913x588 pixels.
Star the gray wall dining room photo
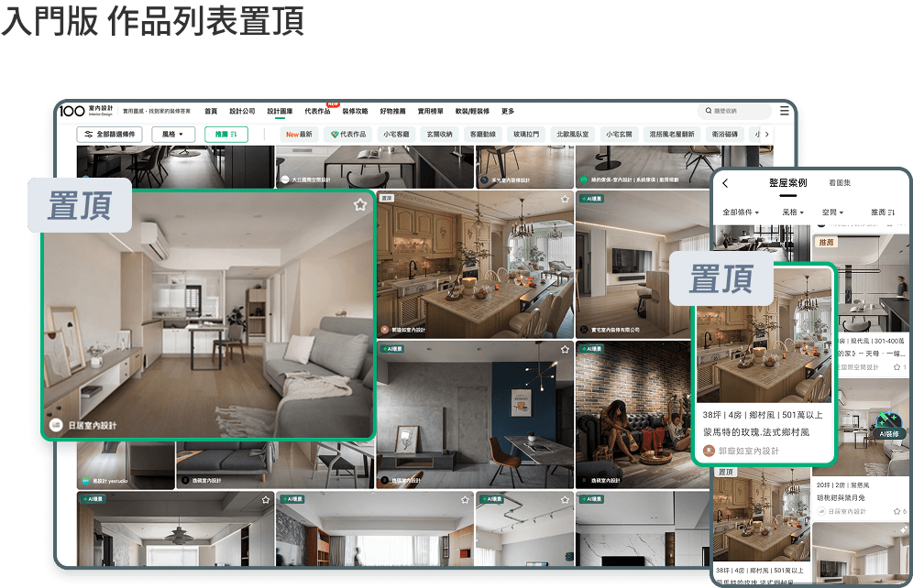565,350
